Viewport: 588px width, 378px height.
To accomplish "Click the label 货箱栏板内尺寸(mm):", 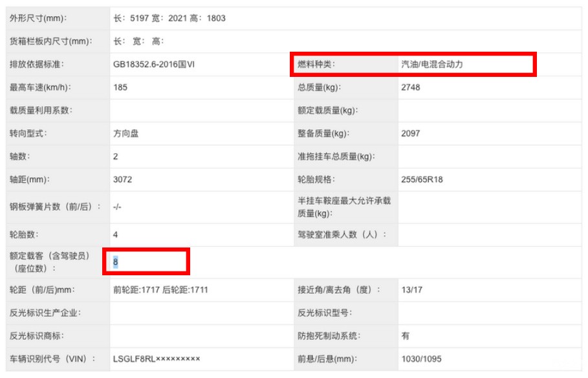I will tap(51, 41).
